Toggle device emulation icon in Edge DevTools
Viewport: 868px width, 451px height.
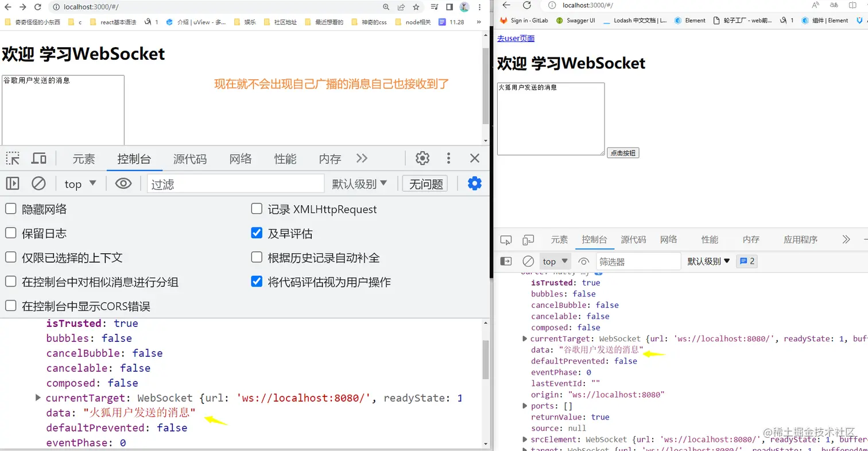click(528, 240)
